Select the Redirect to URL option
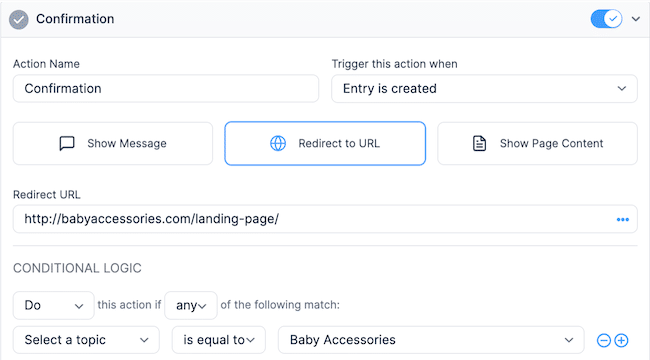650x360 pixels. pyautogui.click(x=325, y=144)
